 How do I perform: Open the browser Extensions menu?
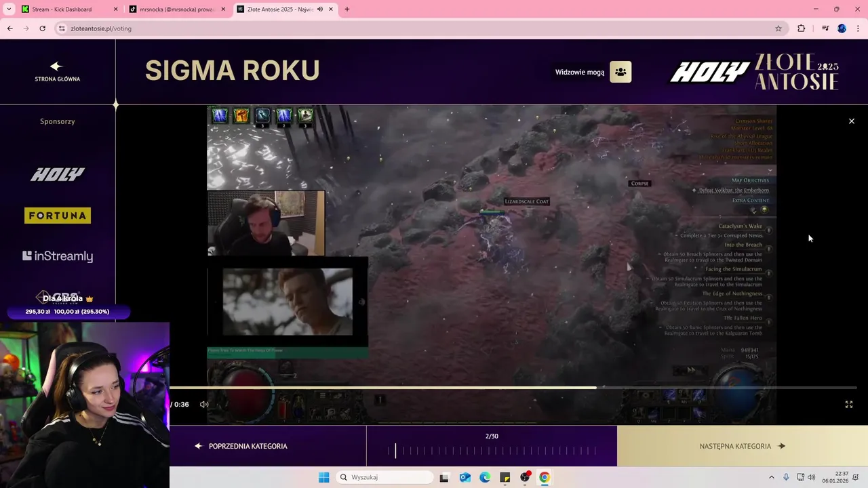(x=802, y=28)
